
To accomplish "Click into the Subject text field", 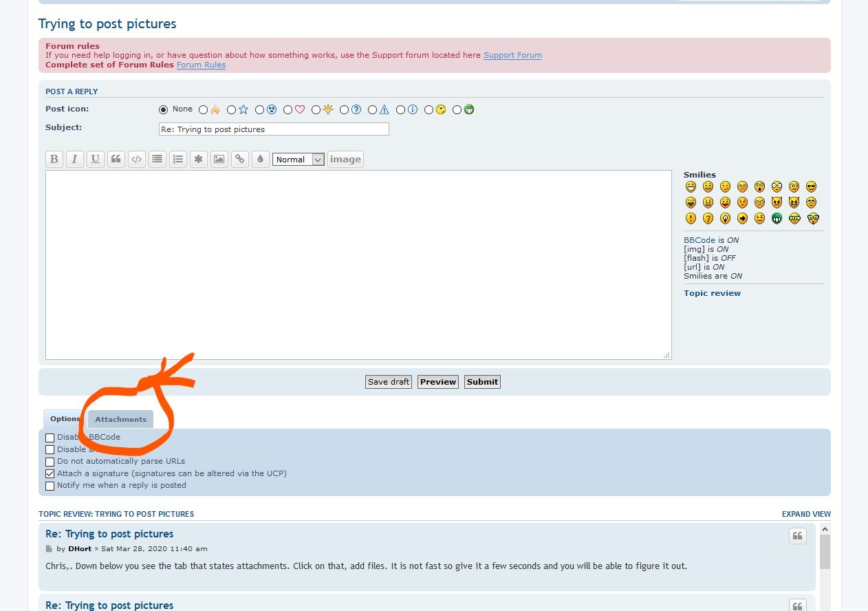I will [274, 129].
